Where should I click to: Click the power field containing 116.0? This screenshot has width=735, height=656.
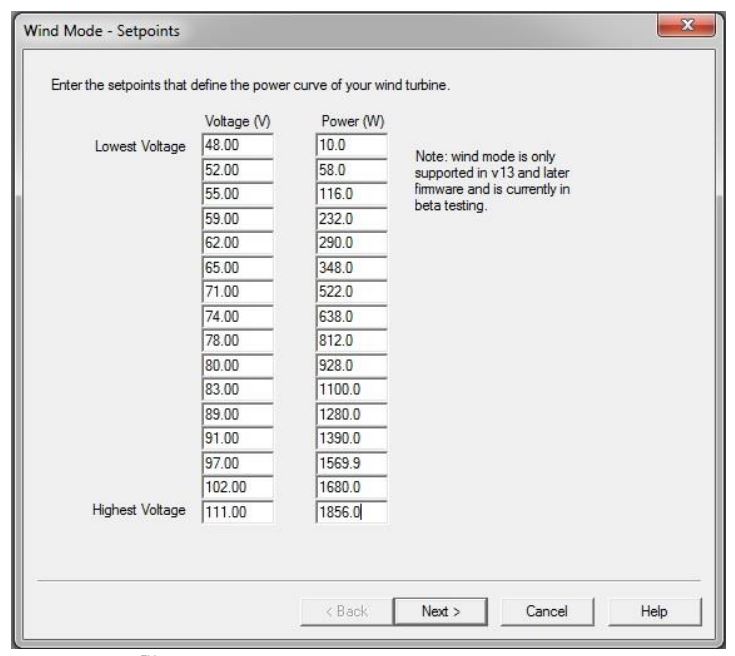(350, 195)
